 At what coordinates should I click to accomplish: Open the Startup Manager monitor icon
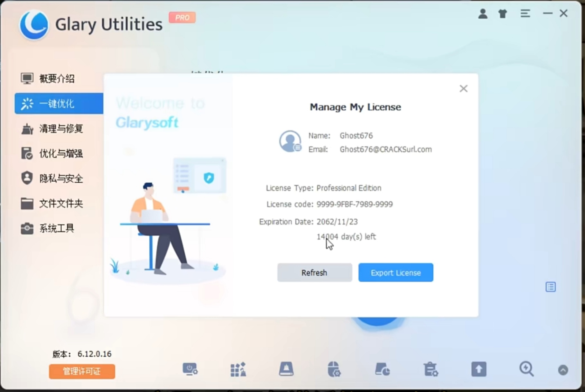(x=190, y=369)
